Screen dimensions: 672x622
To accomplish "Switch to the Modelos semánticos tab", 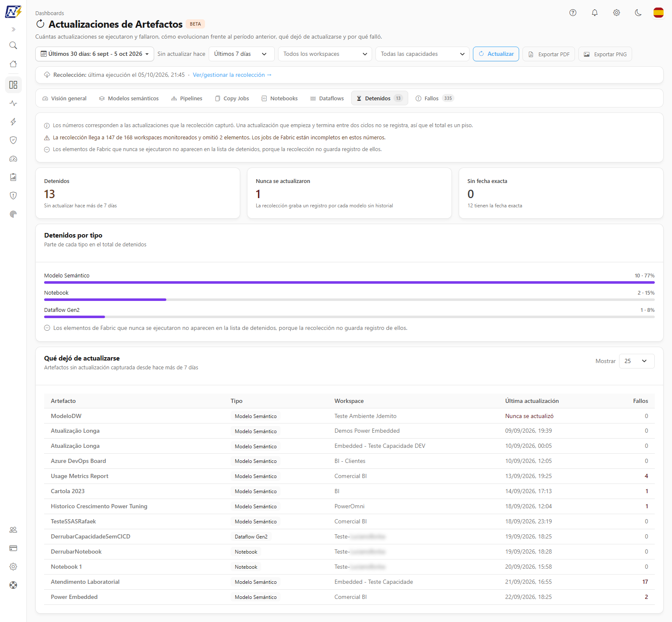I will click(129, 98).
